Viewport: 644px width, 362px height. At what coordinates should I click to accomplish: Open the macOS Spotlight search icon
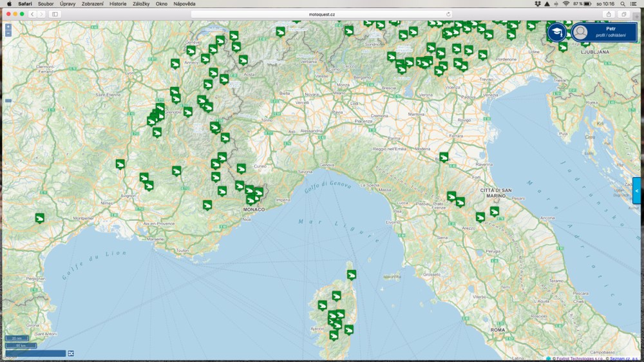tap(623, 4)
